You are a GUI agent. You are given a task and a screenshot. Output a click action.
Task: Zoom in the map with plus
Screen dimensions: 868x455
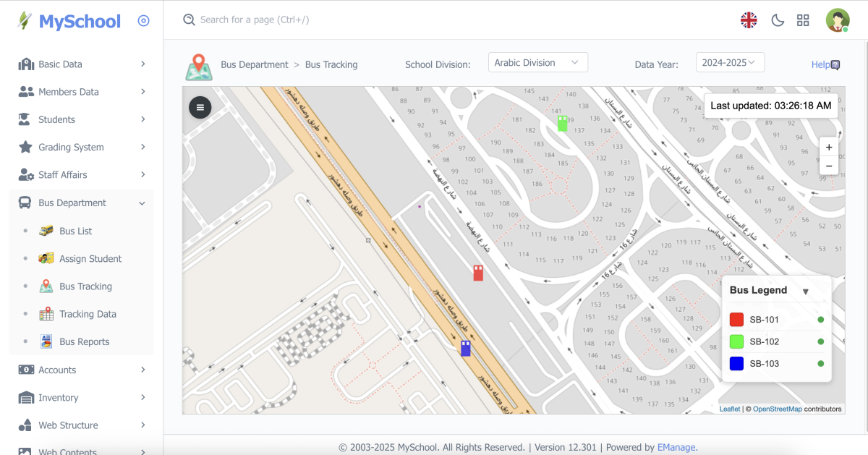[x=829, y=147]
